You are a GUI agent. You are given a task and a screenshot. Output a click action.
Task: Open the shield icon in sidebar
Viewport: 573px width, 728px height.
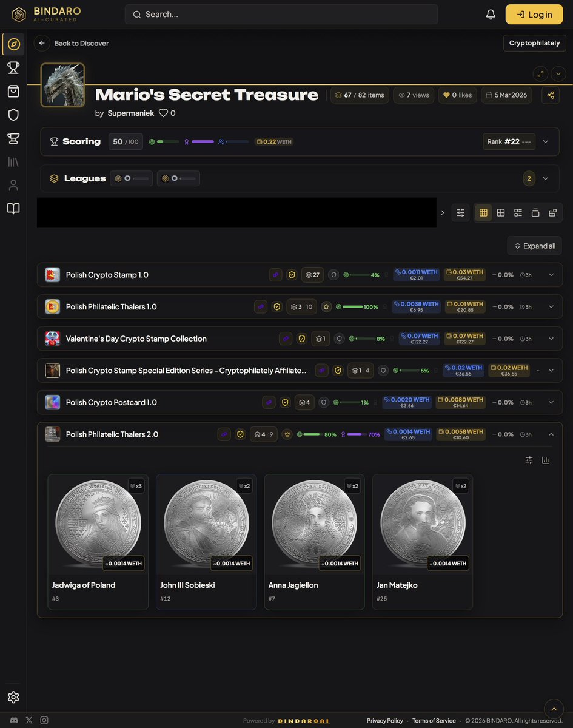(13, 115)
